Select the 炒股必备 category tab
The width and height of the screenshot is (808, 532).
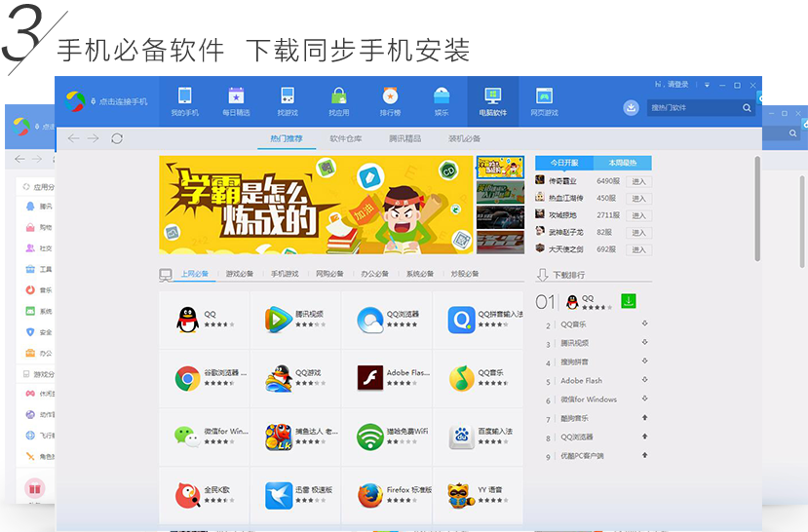pyautogui.click(x=465, y=274)
